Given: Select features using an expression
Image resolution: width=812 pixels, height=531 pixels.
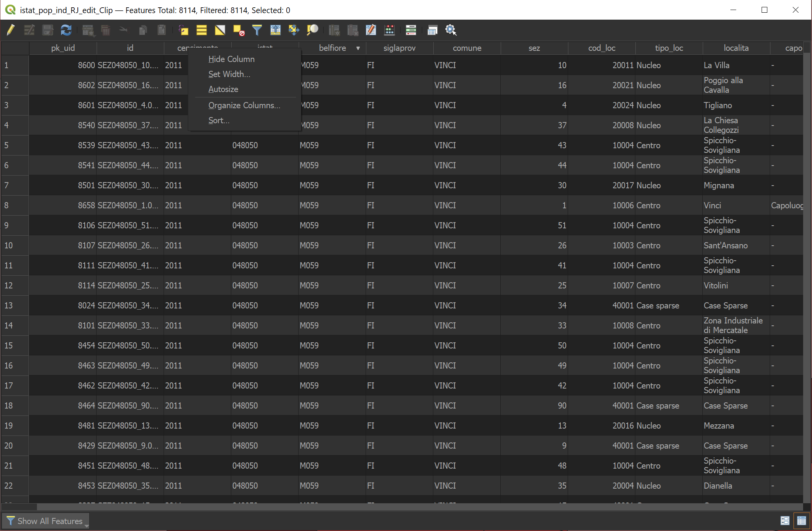Looking at the screenshot, I should (183, 30).
